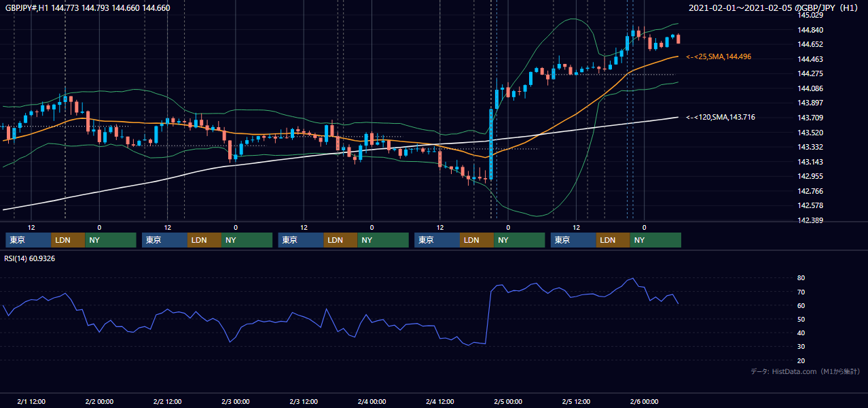The width and height of the screenshot is (868, 408).
Task: Click the tall blue breakout candle before 2/5 00:00
Action: [490, 143]
